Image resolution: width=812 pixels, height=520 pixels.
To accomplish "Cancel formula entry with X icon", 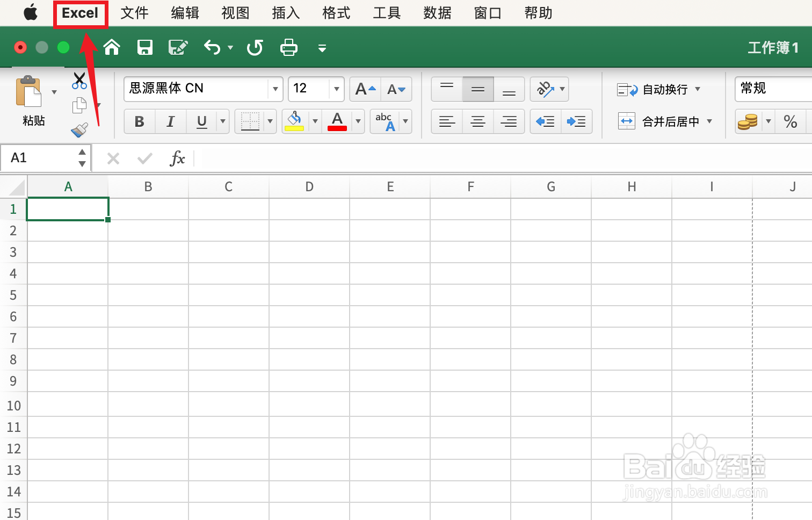I will point(113,158).
